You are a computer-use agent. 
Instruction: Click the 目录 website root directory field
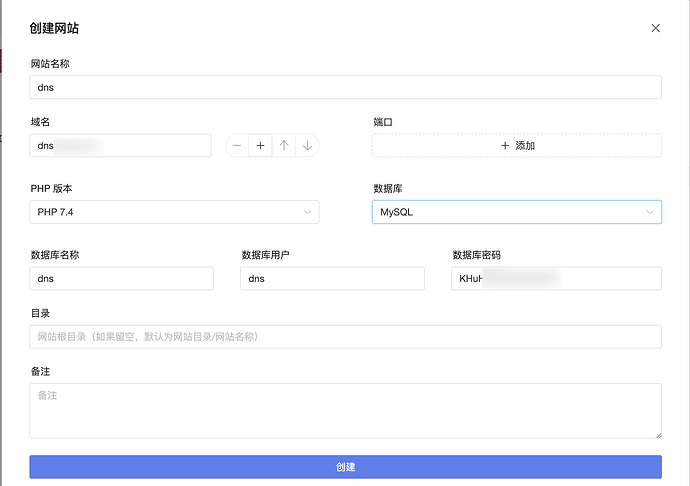[345, 337]
